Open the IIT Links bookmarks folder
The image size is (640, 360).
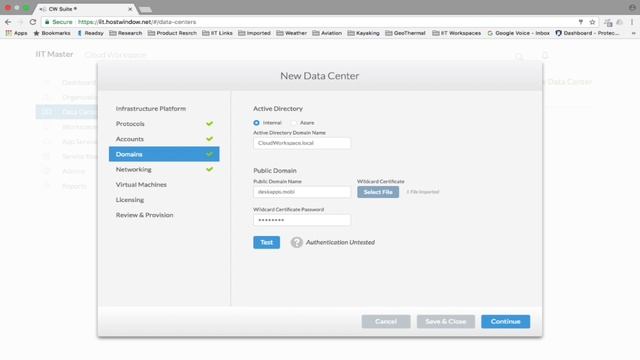pos(217,33)
